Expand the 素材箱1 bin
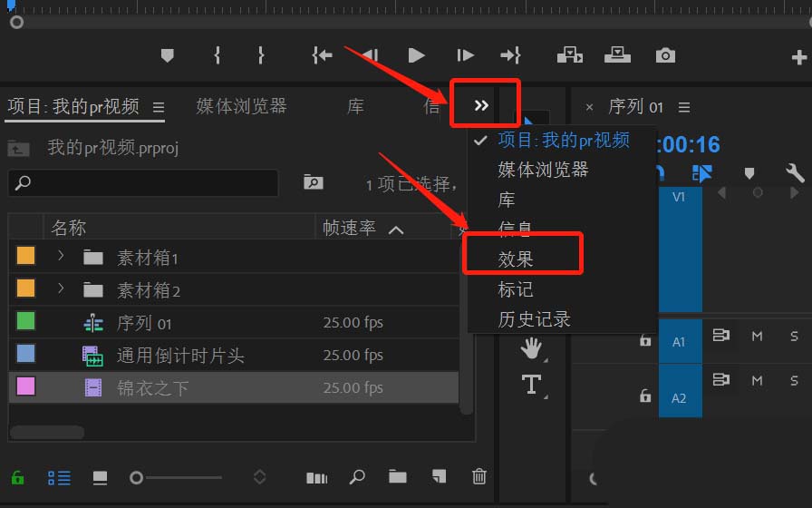The height and width of the screenshot is (508, 812). 61,256
